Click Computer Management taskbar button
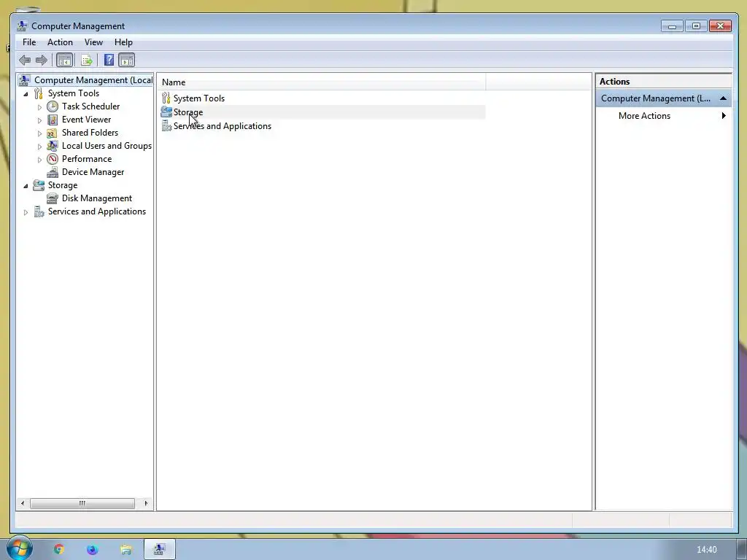 (x=160, y=549)
